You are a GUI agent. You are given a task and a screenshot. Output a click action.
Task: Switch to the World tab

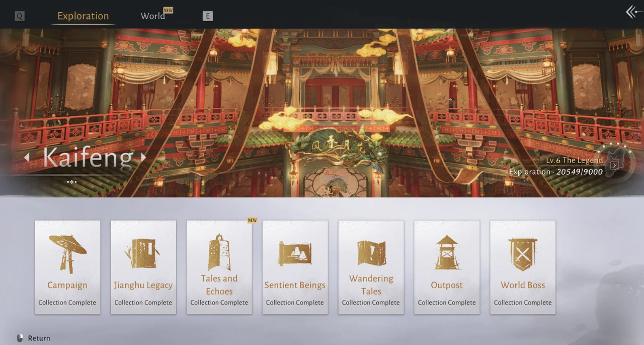153,16
